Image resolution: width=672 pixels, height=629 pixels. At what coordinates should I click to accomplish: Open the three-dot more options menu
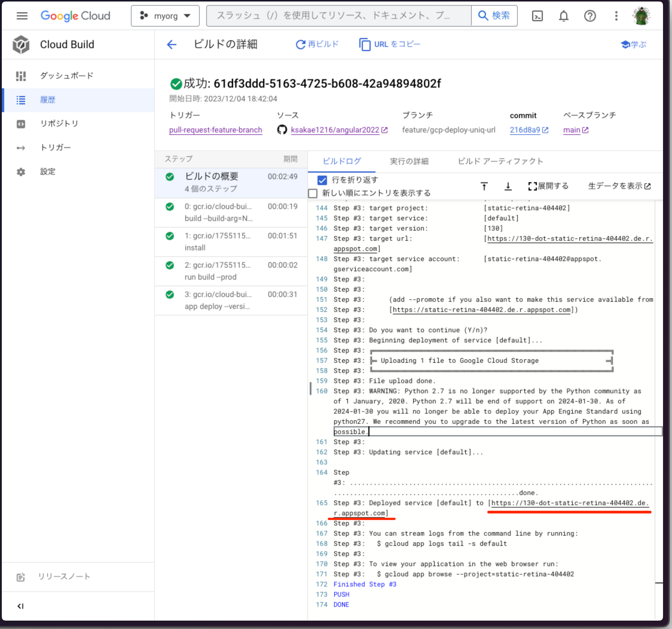click(x=616, y=16)
